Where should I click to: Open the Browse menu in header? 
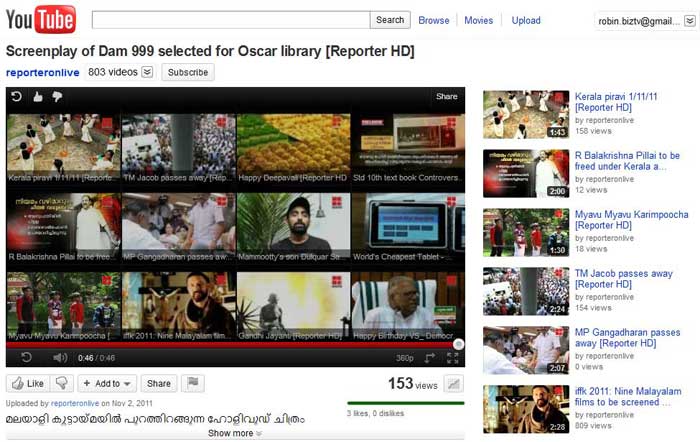pos(433,20)
